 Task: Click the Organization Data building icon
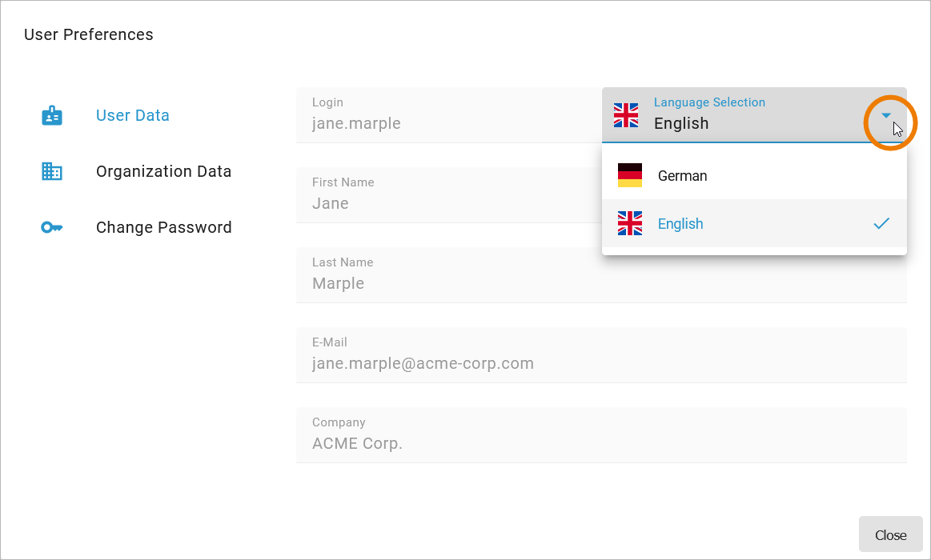click(52, 171)
